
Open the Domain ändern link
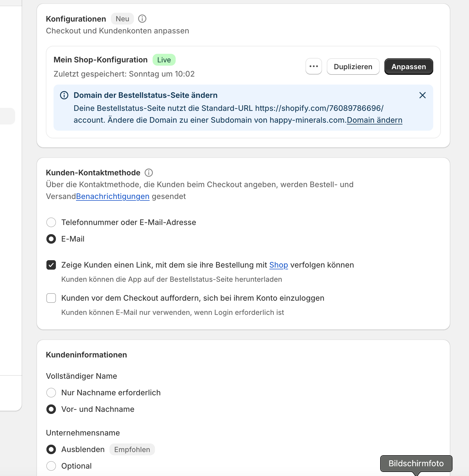coord(374,120)
